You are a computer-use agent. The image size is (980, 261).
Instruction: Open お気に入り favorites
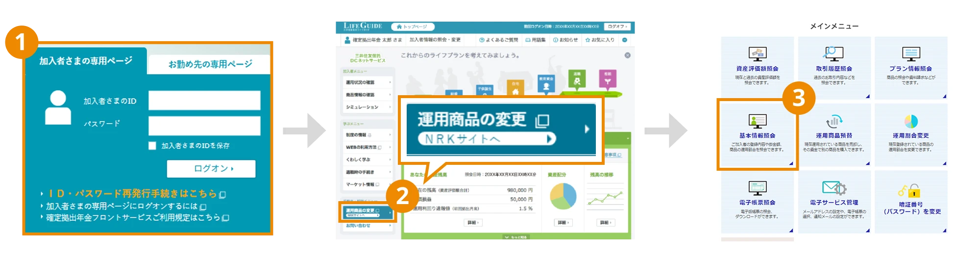(600, 40)
